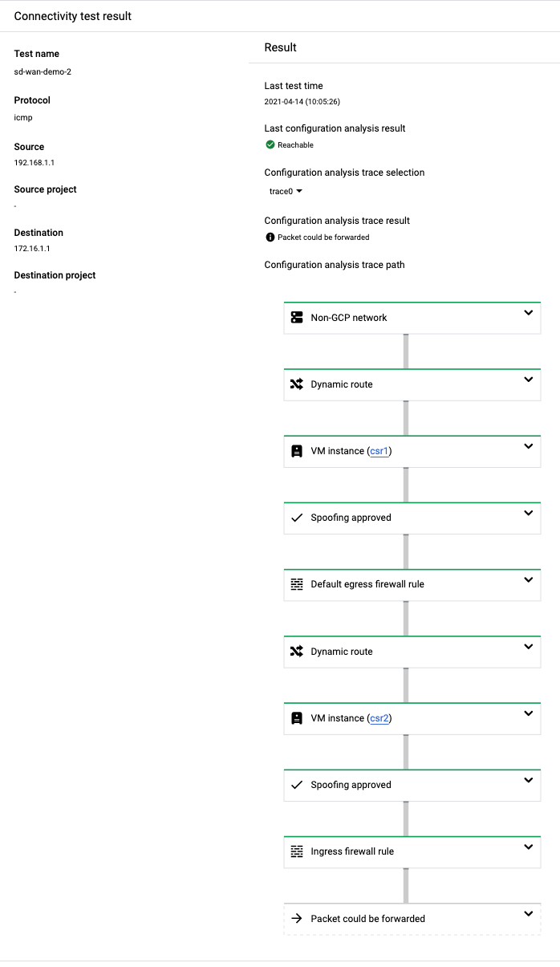Expand the first Spoofing approved step
The width and height of the screenshot is (560, 967).
click(x=528, y=513)
